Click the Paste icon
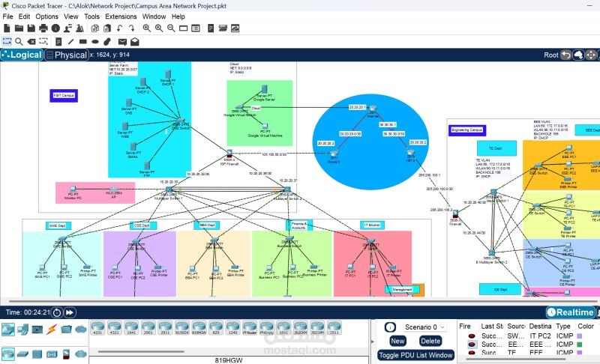 107,28
